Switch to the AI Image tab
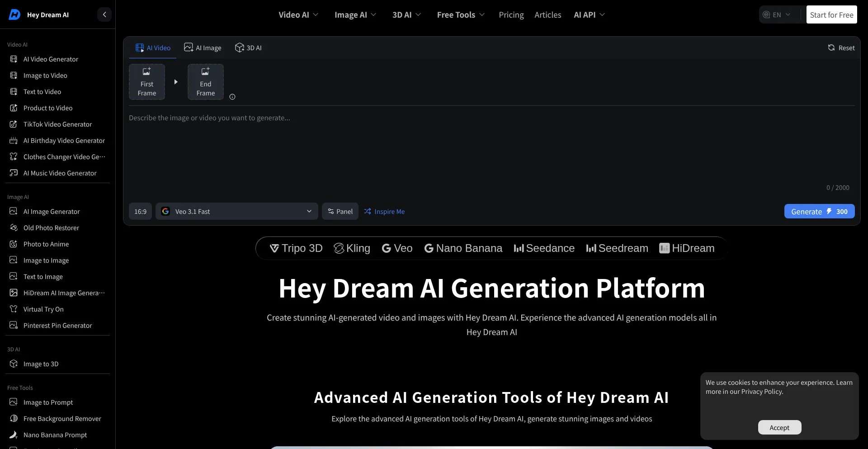868x449 pixels. coord(203,47)
